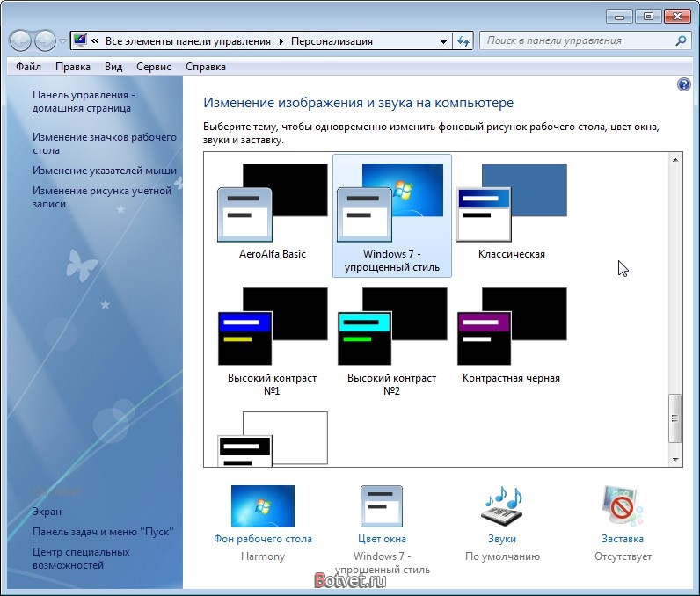The height and width of the screenshot is (596, 700).
Task: Go forward with the Forward arrow button
Action: [x=45, y=41]
